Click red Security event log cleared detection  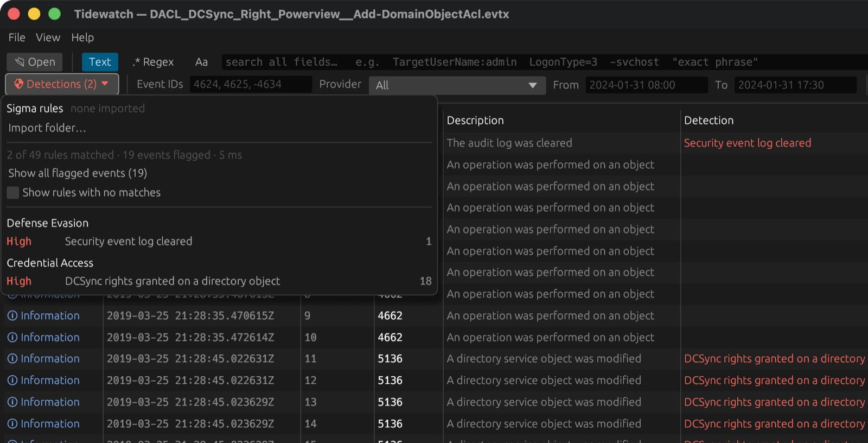pos(748,143)
